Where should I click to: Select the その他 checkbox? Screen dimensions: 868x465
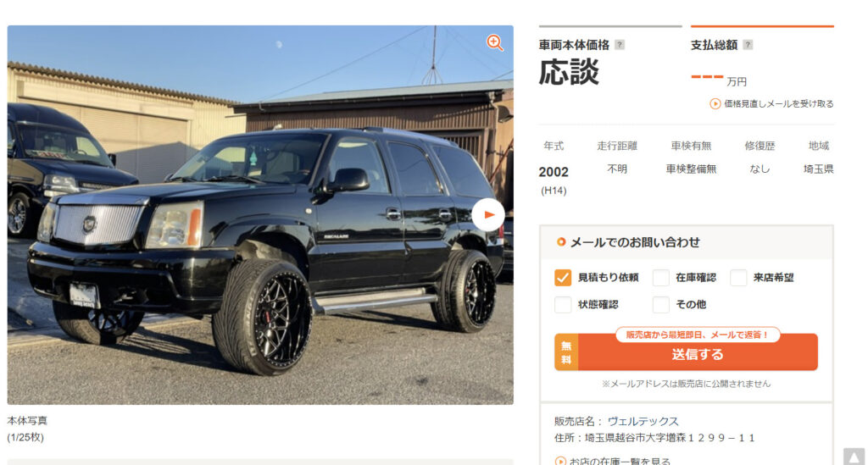[661, 304]
